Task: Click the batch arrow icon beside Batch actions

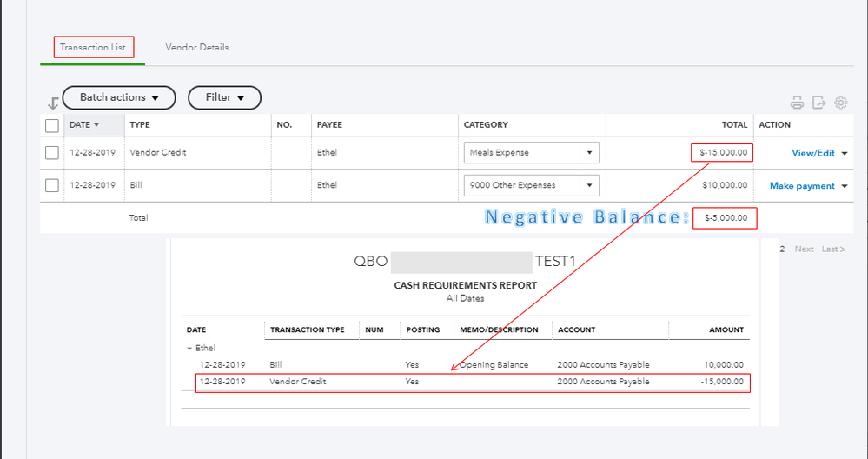Action: click(x=53, y=103)
